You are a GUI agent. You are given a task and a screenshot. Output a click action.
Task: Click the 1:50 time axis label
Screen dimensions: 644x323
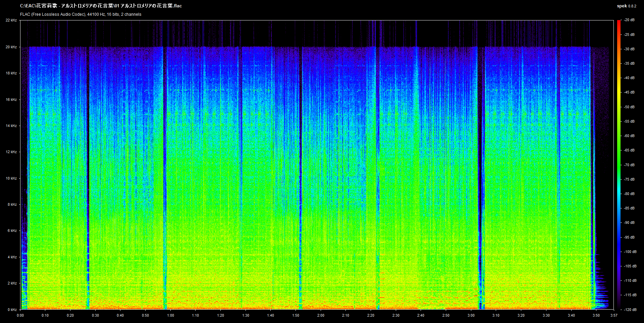click(296, 315)
